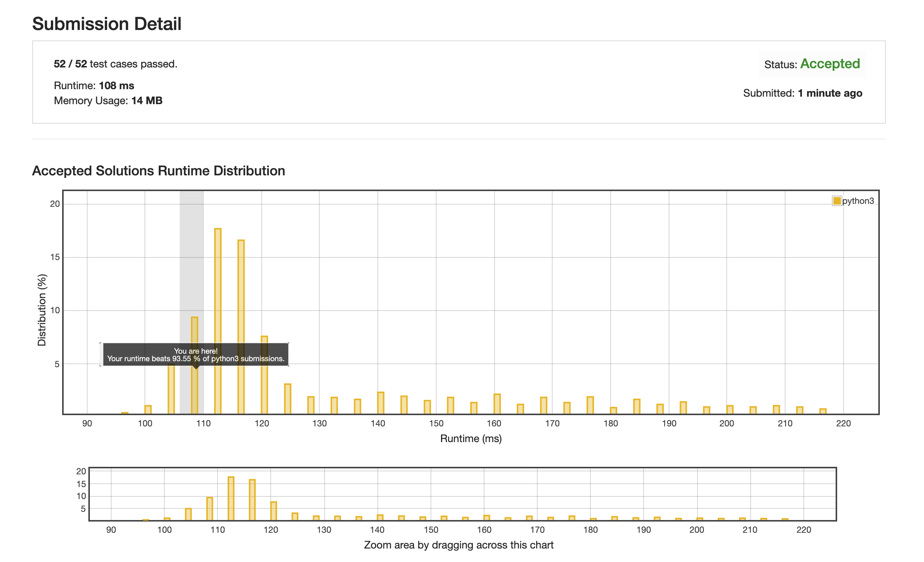Click the Accepted status text
The image size is (924, 562).
tap(830, 64)
